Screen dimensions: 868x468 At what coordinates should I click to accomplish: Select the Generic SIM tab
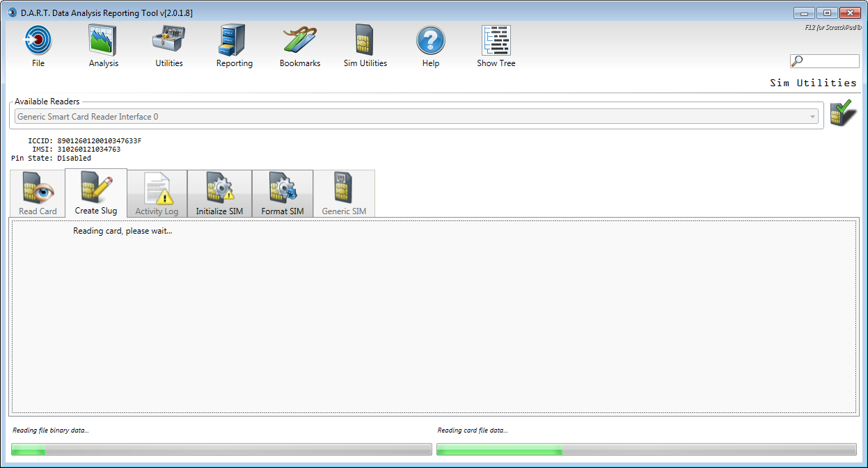[x=344, y=193]
